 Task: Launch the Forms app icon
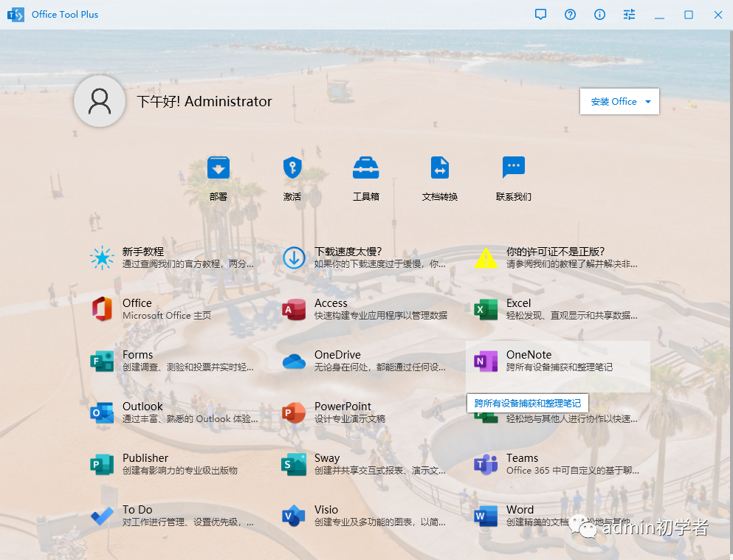(x=102, y=361)
